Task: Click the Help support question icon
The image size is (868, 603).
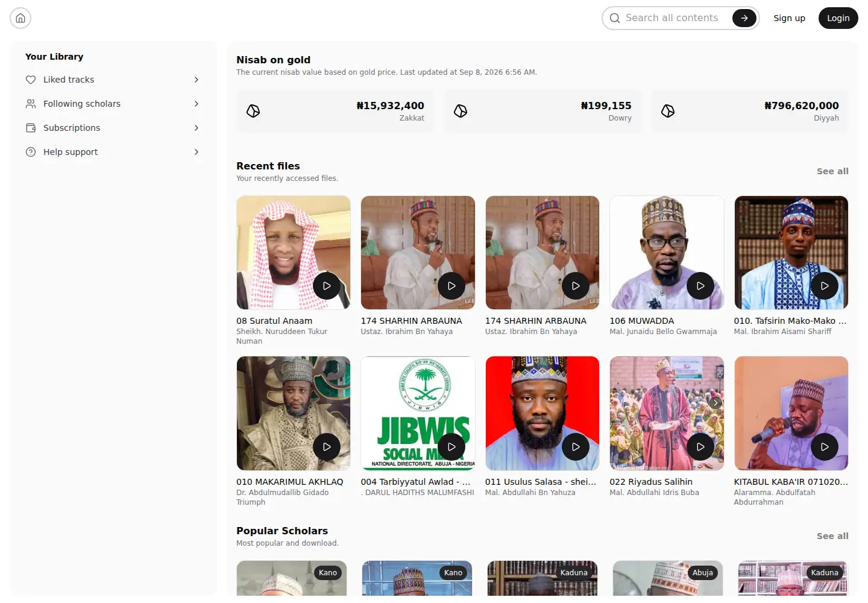Action: [31, 152]
